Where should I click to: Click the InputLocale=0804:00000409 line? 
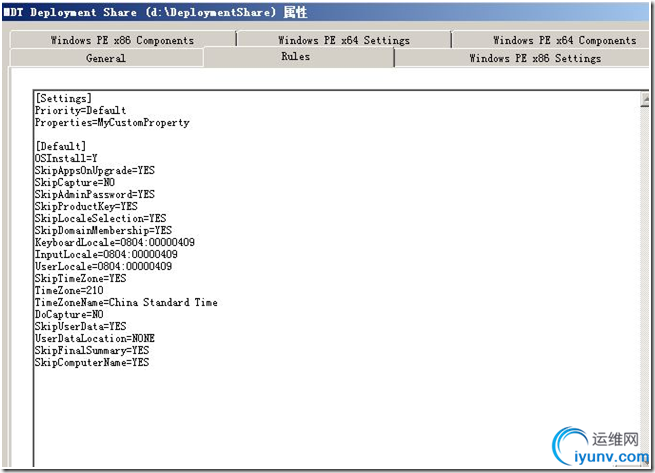106,254
